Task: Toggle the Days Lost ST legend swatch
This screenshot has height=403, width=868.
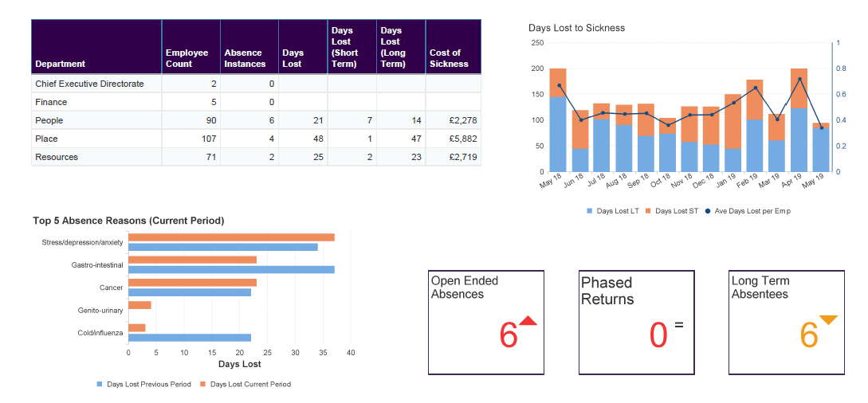Action: [x=648, y=211]
